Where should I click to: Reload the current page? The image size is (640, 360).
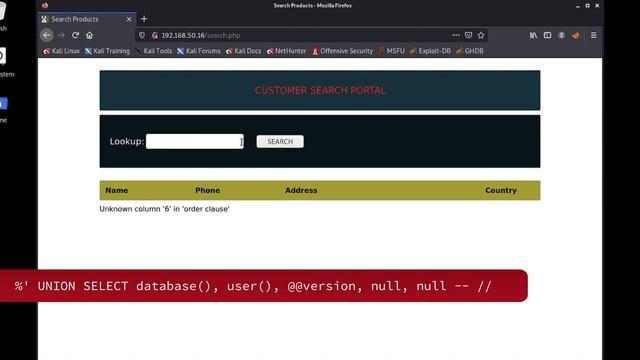click(76, 36)
